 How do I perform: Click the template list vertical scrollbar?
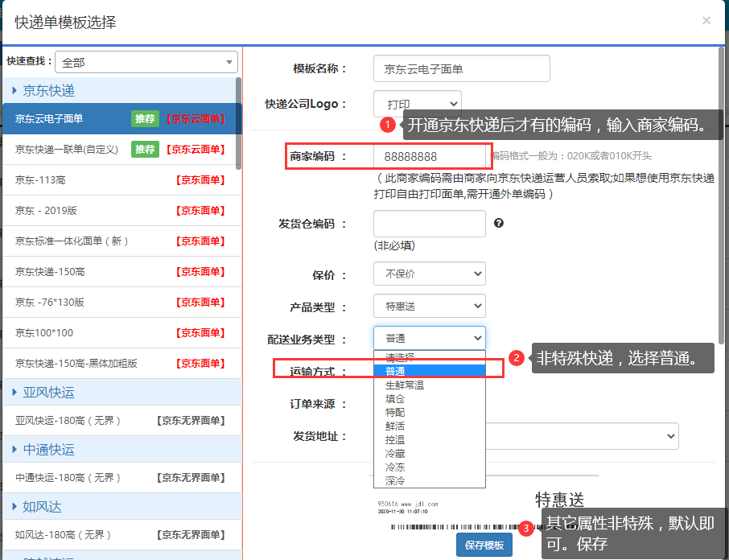tap(238, 121)
